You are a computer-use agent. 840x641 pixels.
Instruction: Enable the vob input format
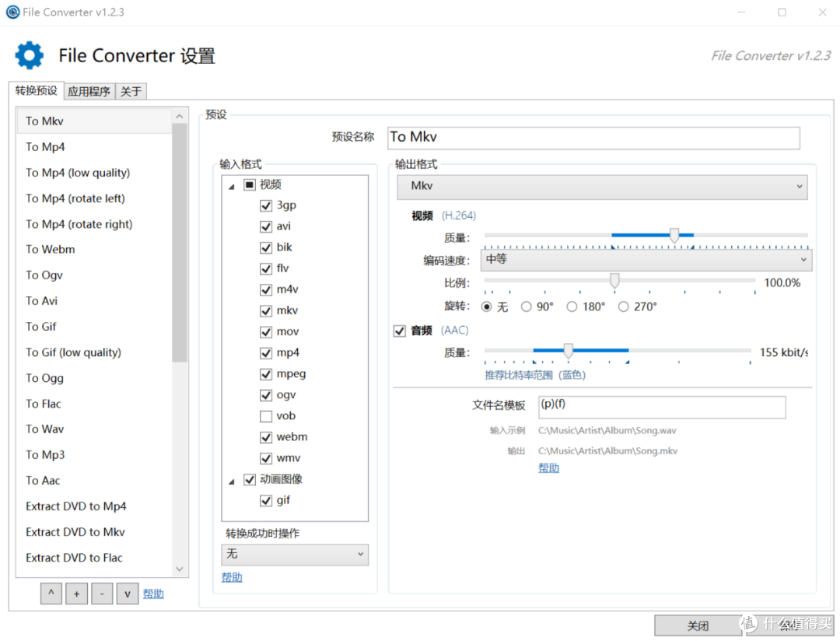266,415
